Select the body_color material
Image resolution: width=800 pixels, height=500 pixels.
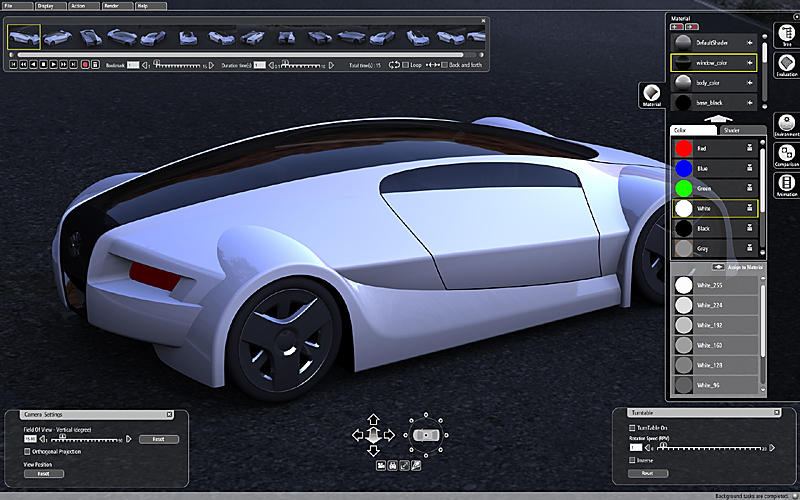tap(715, 83)
